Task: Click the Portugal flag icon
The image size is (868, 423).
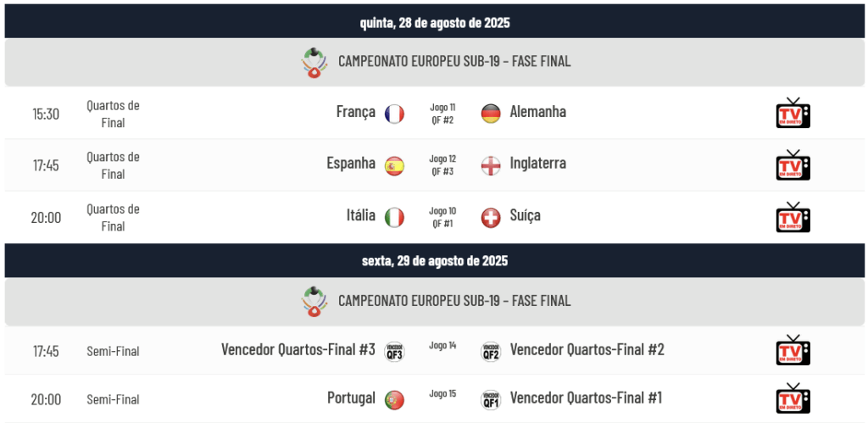Action: 395,400
